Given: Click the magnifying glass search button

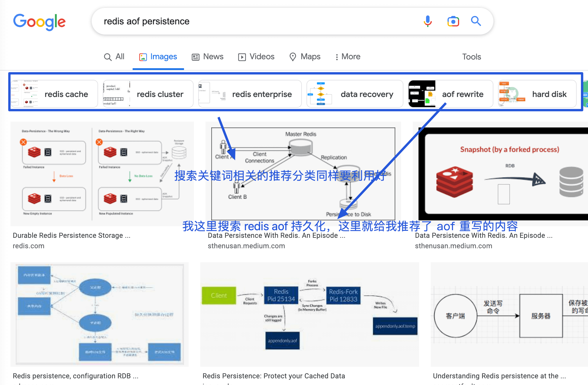Looking at the screenshot, I should (476, 21).
